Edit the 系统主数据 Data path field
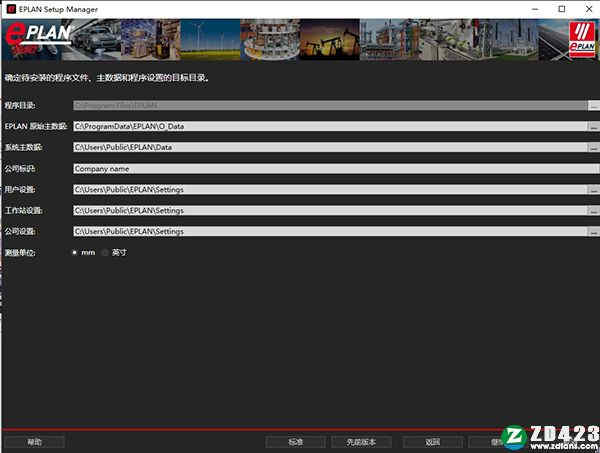Image resolution: width=600 pixels, height=453 pixels. (x=330, y=147)
